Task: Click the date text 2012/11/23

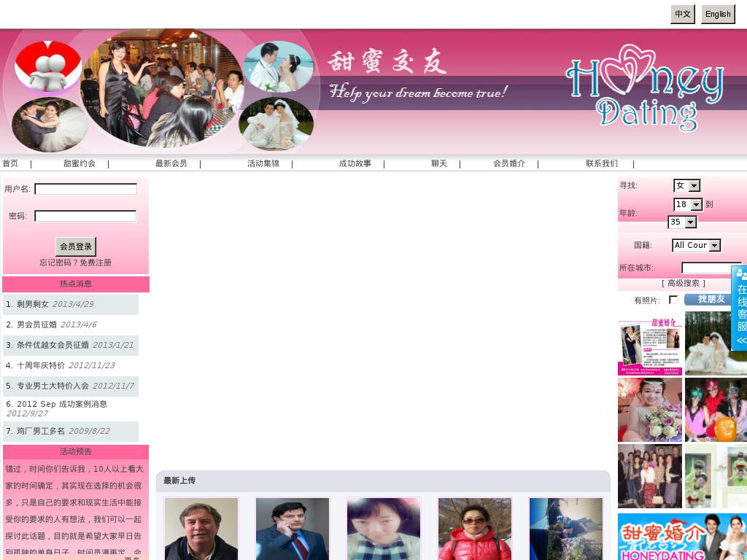Action: (91, 365)
